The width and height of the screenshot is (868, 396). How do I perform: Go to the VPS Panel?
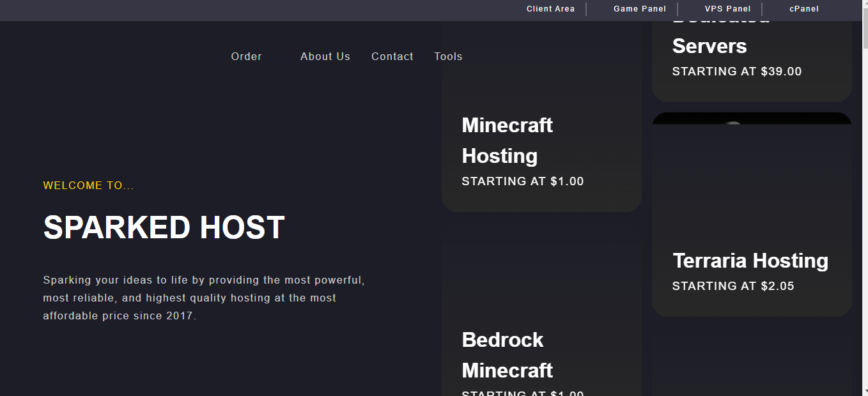point(728,9)
